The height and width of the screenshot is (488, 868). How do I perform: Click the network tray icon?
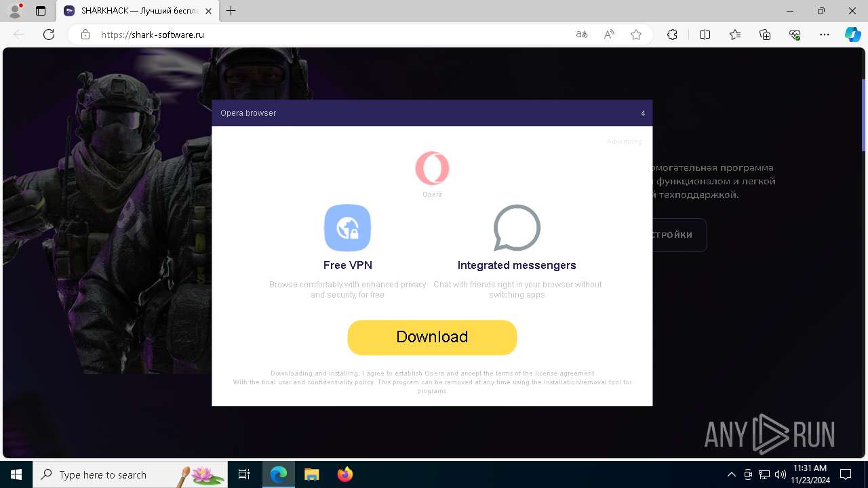coord(764,474)
